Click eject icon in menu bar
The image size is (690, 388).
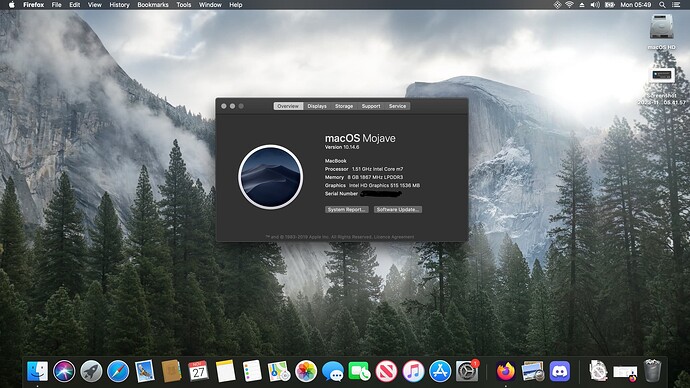tap(582, 5)
